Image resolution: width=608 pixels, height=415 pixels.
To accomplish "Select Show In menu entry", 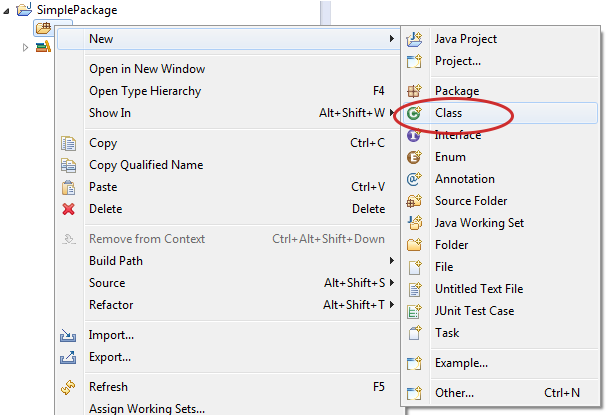I will [228, 113].
